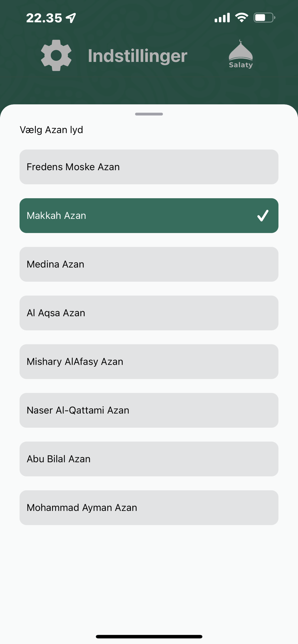Tap the location arrow icon in status bar

71,18
